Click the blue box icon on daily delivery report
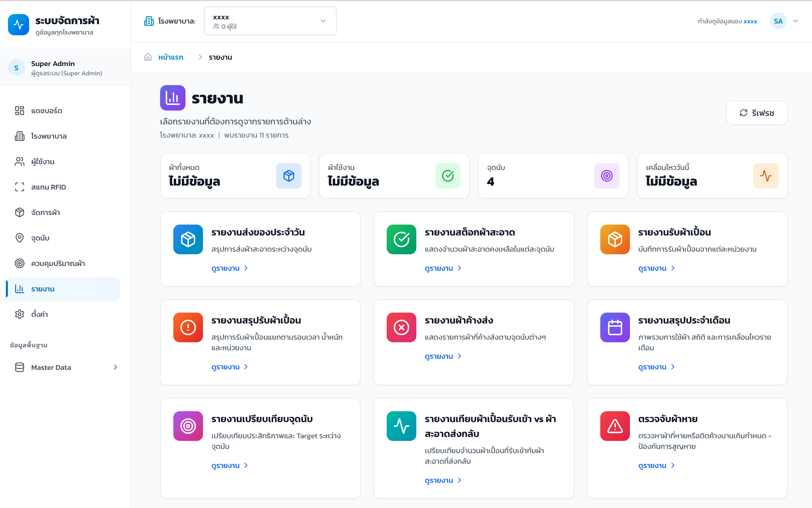This screenshot has height=508, width=812. tap(188, 239)
